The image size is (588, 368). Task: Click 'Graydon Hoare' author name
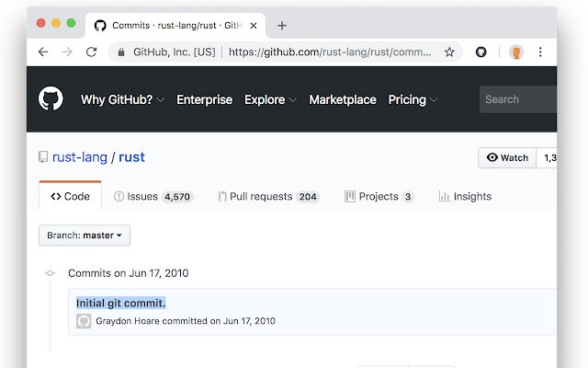coord(128,321)
